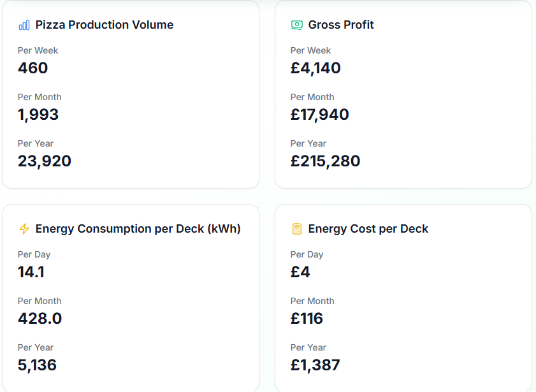
Task: Click the blue bar chart icon
Action: click(24, 25)
